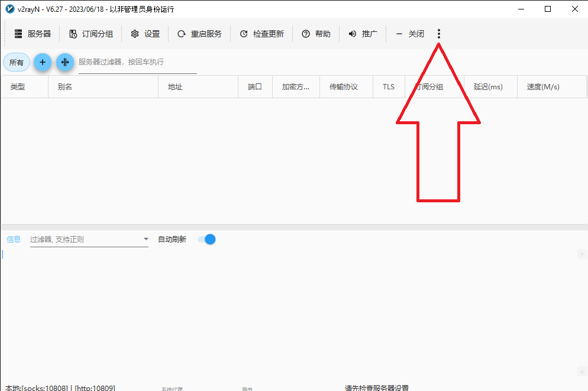
Task: Open the 检查更新 check-update menu
Action: (261, 34)
